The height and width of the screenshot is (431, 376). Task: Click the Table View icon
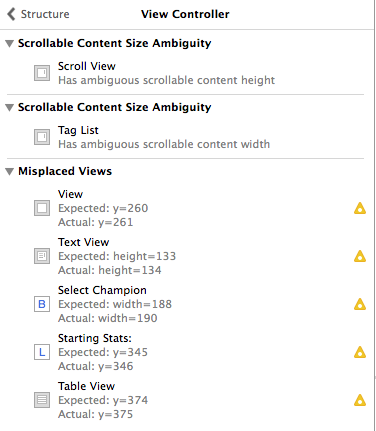[42, 400]
